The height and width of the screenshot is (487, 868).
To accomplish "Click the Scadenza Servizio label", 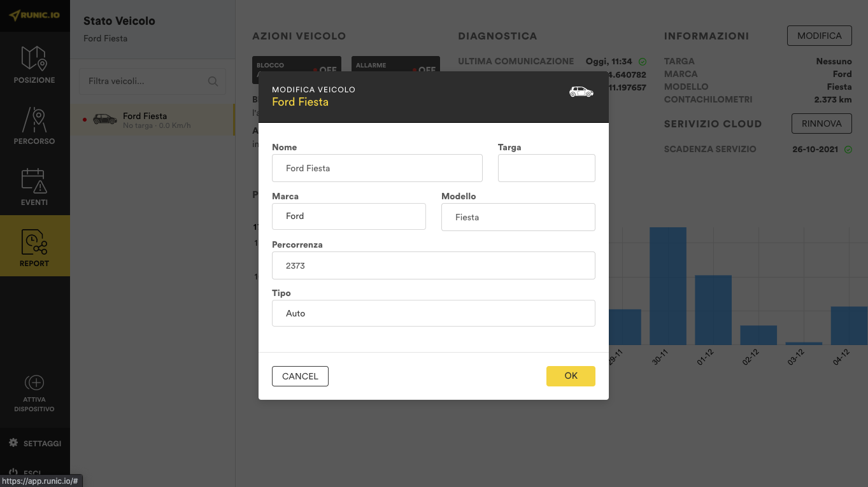I will pyautogui.click(x=710, y=149).
